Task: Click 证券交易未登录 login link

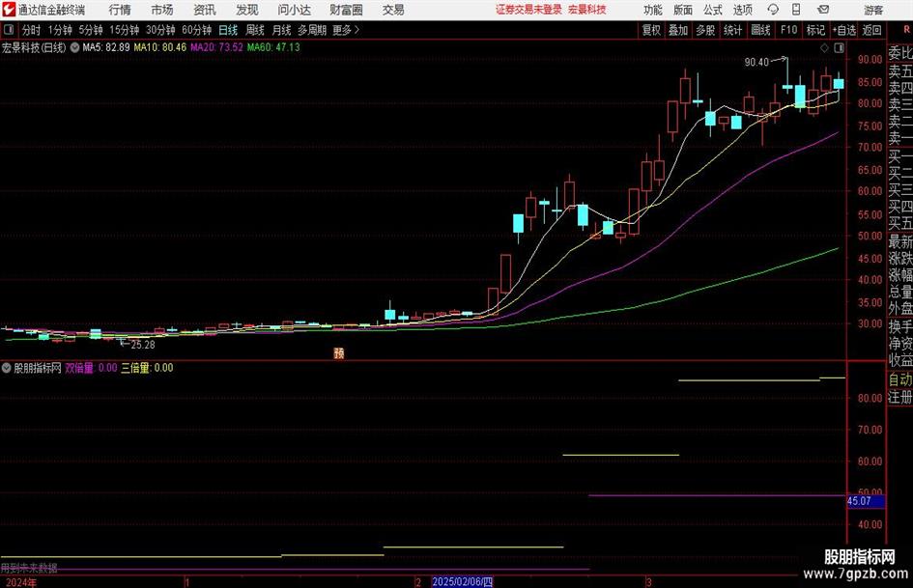Action: [528, 10]
